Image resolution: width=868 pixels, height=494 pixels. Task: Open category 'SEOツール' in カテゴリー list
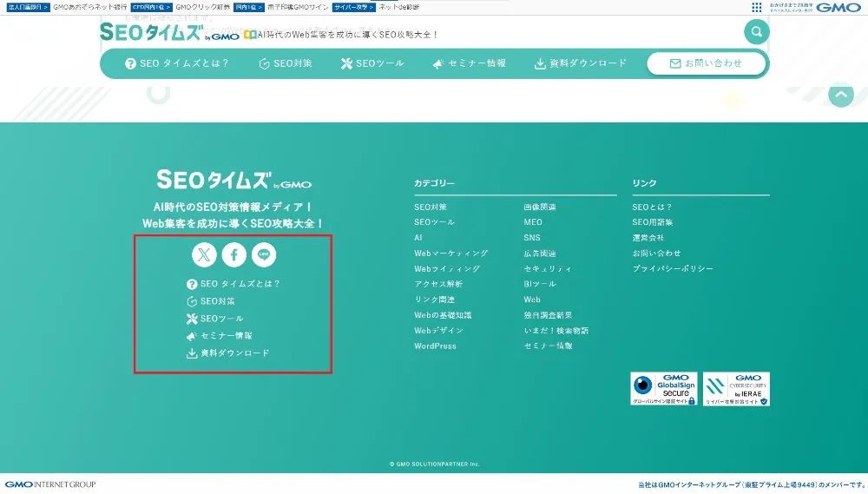(x=435, y=222)
